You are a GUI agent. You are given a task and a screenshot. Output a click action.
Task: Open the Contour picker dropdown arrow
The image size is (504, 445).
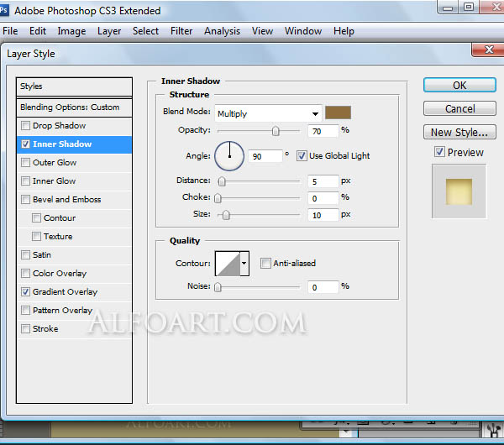pyautogui.click(x=244, y=263)
